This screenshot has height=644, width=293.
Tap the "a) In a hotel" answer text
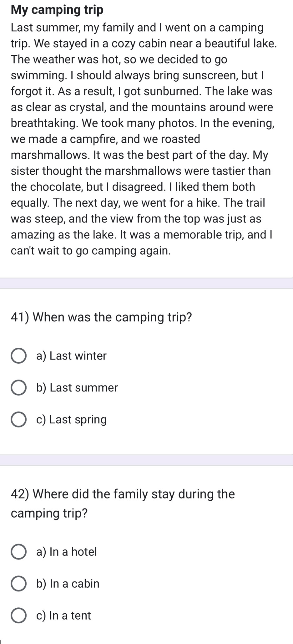[x=67, y=552]
